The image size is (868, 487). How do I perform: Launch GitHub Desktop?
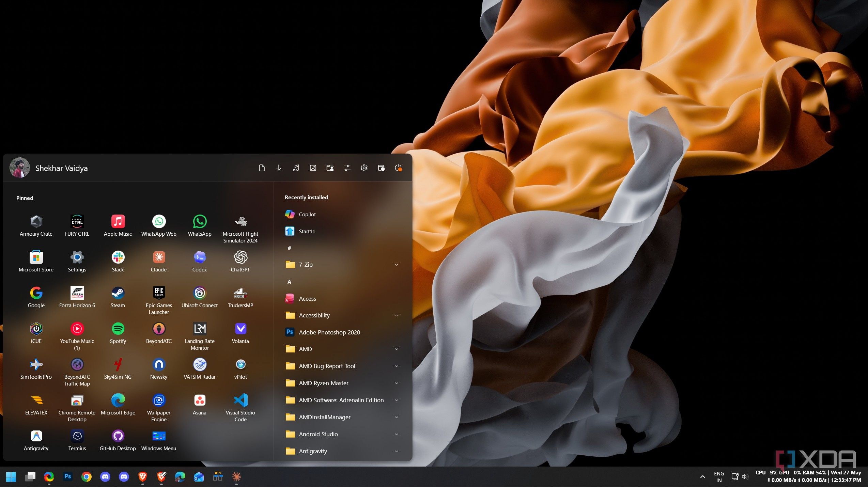pyautogui.click(x=118, y=440)
